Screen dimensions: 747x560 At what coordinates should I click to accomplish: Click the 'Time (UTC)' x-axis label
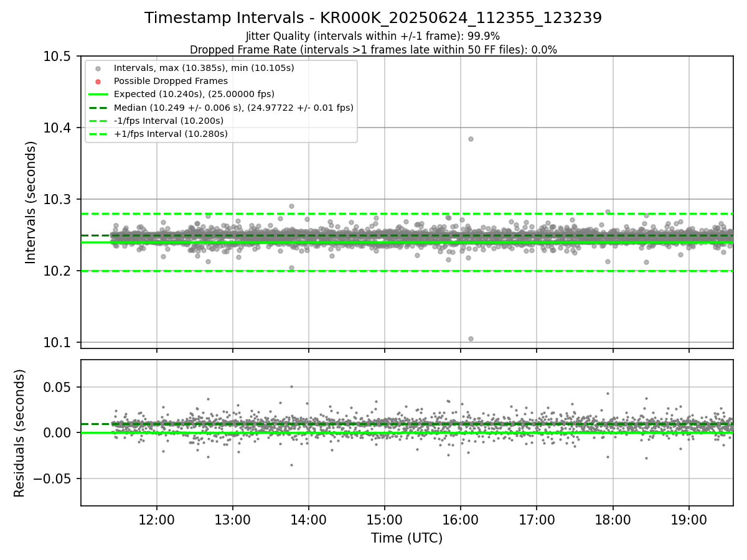coord(406,538)
